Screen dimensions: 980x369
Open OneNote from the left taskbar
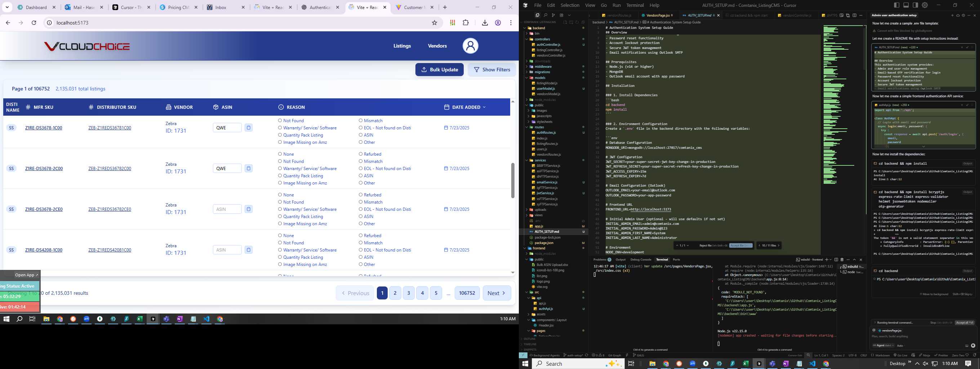[x=179, y=319]
